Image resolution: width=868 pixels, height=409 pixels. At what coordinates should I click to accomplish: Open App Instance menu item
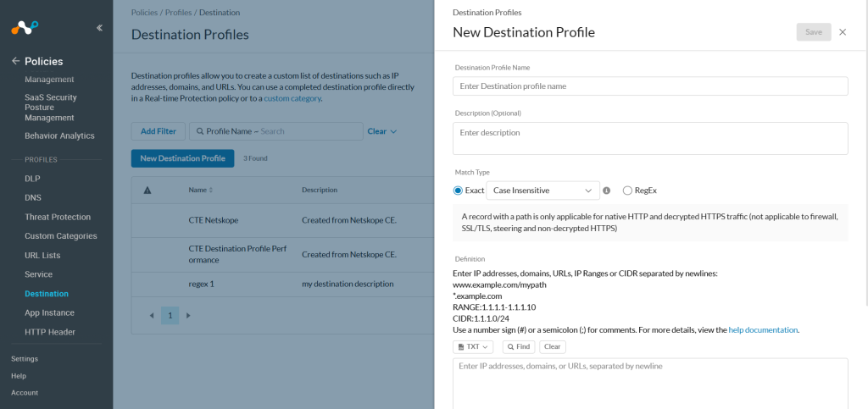(49, 312)
